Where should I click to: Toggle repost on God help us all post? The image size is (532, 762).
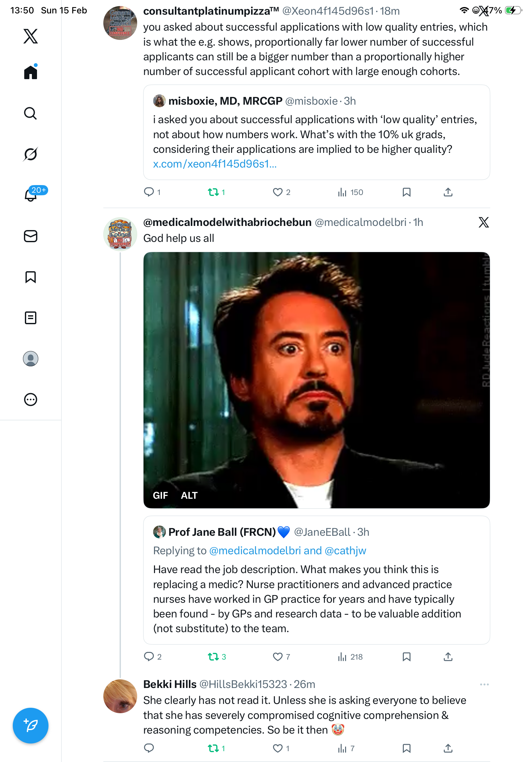tap(213, 657)
